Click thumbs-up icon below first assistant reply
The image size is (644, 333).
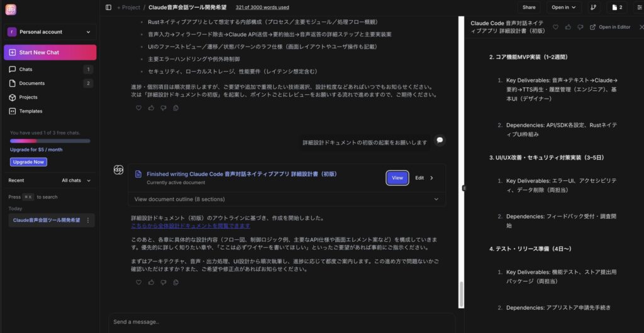151,108
